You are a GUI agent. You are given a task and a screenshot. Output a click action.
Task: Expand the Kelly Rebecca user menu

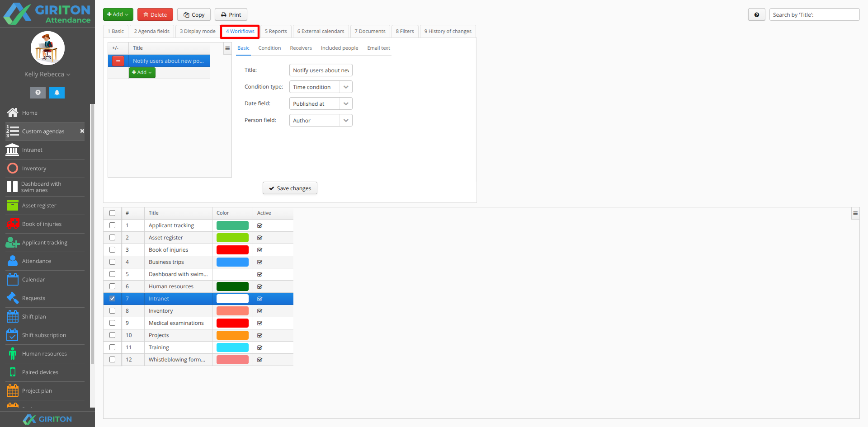click(47, 74)
